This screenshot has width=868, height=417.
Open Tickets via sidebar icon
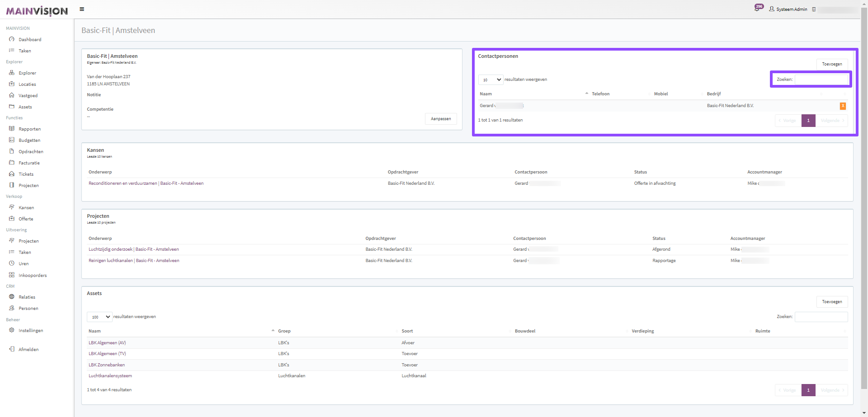tap(12, 174)
